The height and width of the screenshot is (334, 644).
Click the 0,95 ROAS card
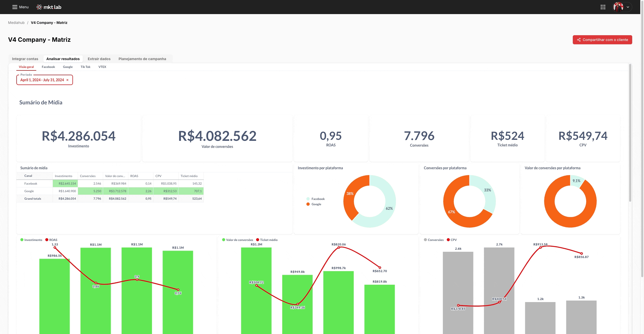331,138
